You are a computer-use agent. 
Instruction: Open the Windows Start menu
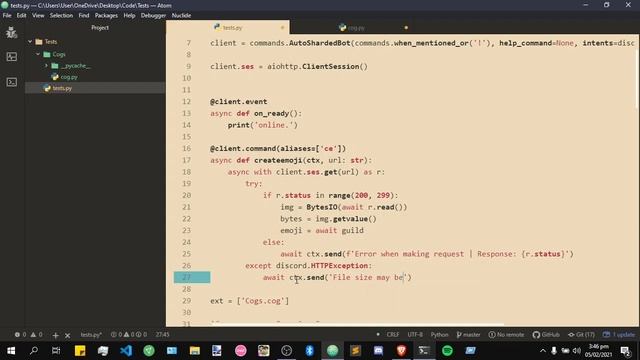[x=11, y=351]
